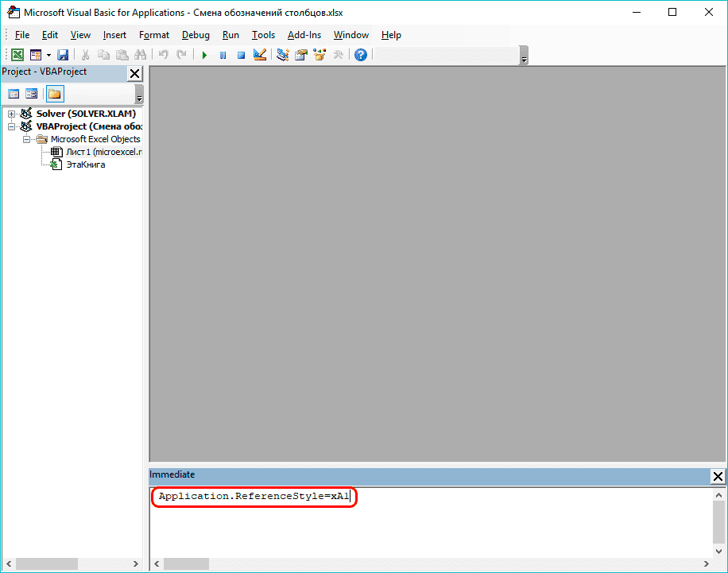Enable Undo with the toolbar arrow icon
Screen dimensions: 728x573
tap(162, 54)
